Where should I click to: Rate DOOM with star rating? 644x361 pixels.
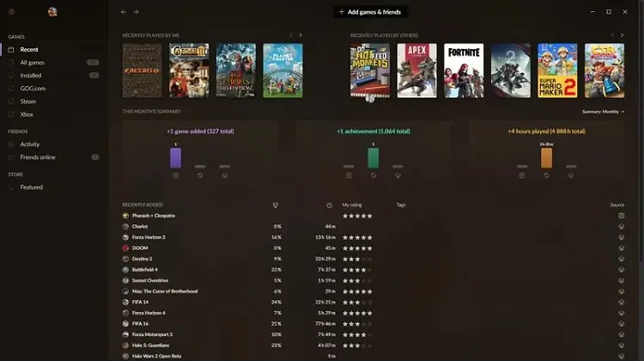point(357,248)
